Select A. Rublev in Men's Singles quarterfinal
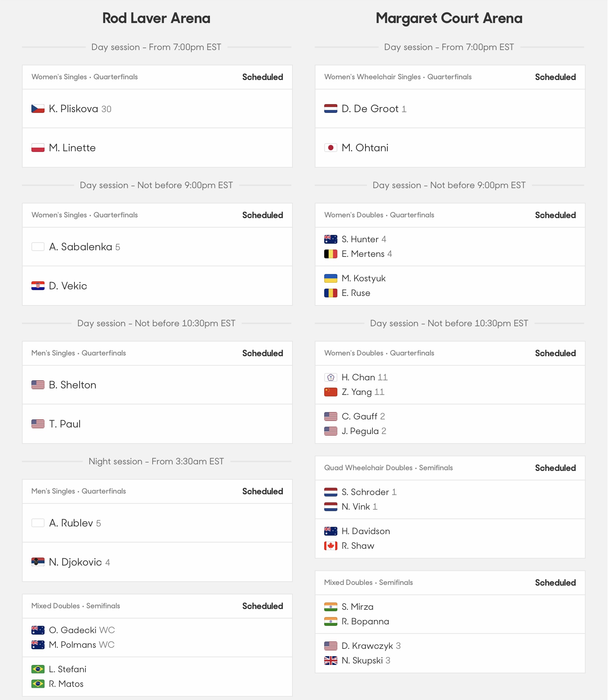The height and width of the screenshot is (700, 609). tap(71, 523)
